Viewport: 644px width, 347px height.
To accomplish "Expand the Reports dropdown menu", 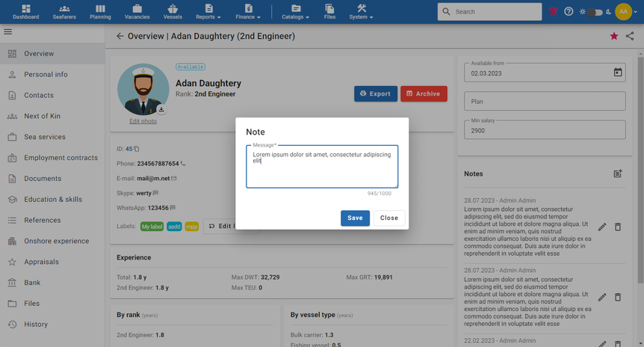I will pos(208,12).
